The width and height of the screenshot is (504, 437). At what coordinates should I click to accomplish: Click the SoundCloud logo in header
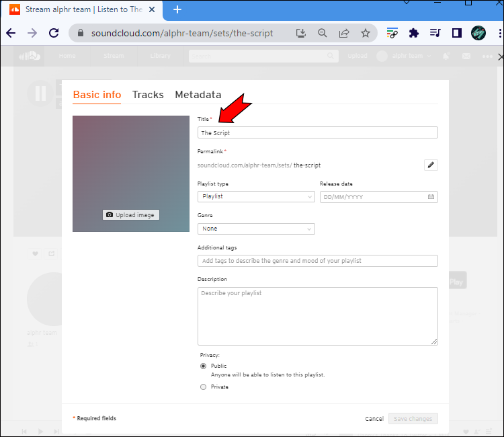(x=30, y=56)
